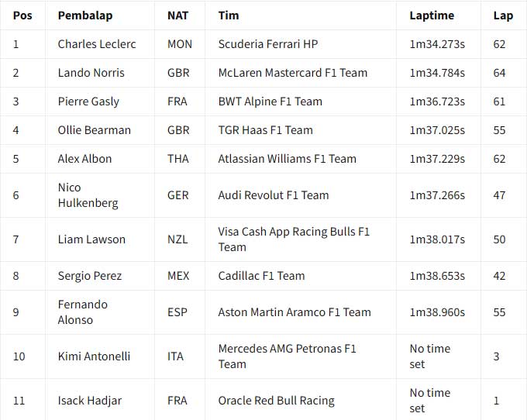Screen dimensions: 527x420
Task: Click the NAT column header
Action: point(177,15)
